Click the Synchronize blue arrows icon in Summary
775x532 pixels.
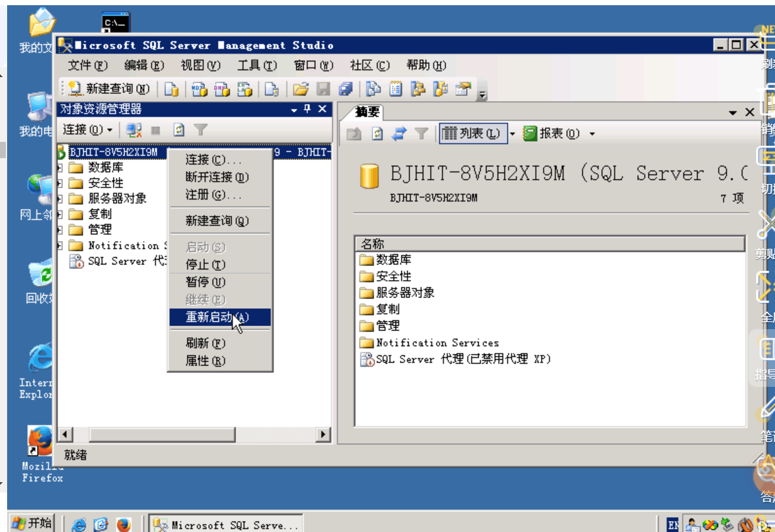[399, 134]
